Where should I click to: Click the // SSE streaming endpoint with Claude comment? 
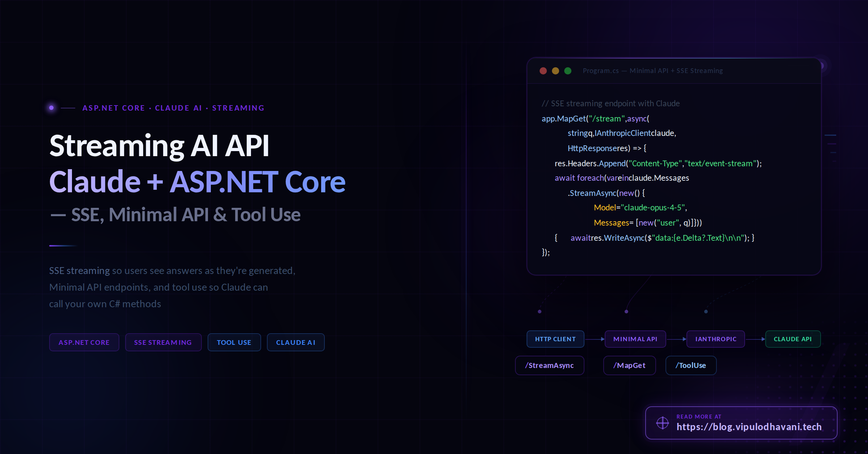coord(610,103)
